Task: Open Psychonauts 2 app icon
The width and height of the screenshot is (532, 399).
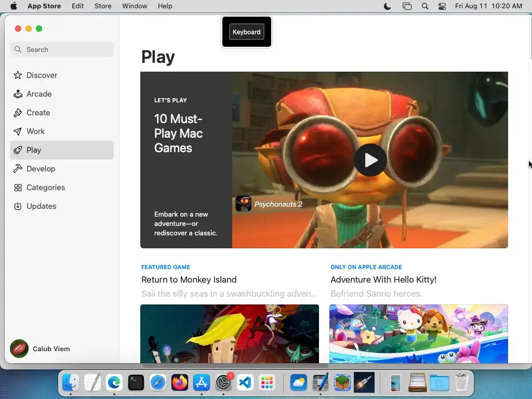Action: [x=243, y=204]
